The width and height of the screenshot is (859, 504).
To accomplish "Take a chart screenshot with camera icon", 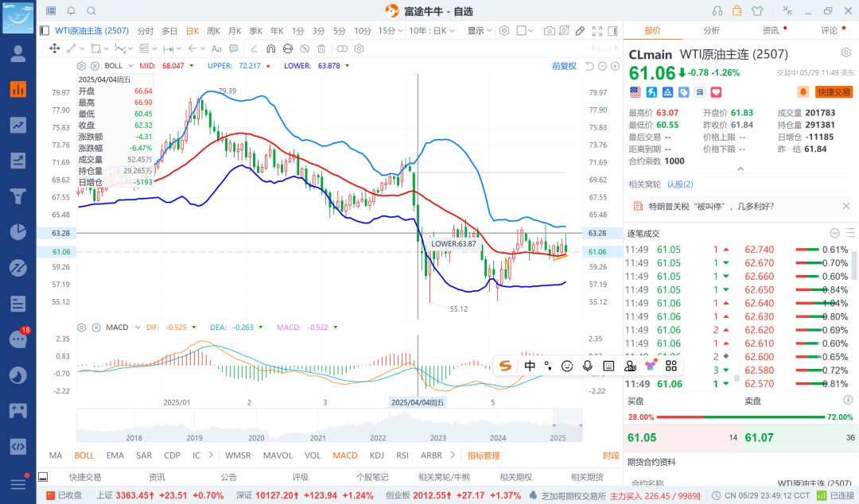I will [549, 31].
